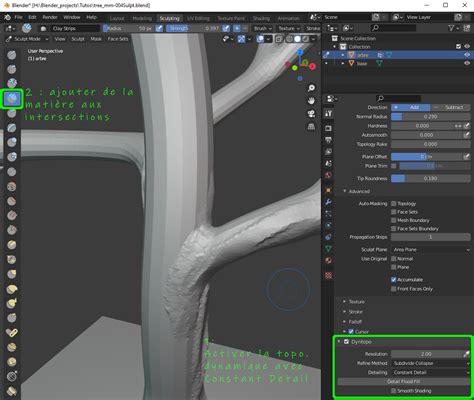This screenshot has width=474, height=400.
Task: Open the Sculpt Mode selector dropdown
Action: click(27, 39)
